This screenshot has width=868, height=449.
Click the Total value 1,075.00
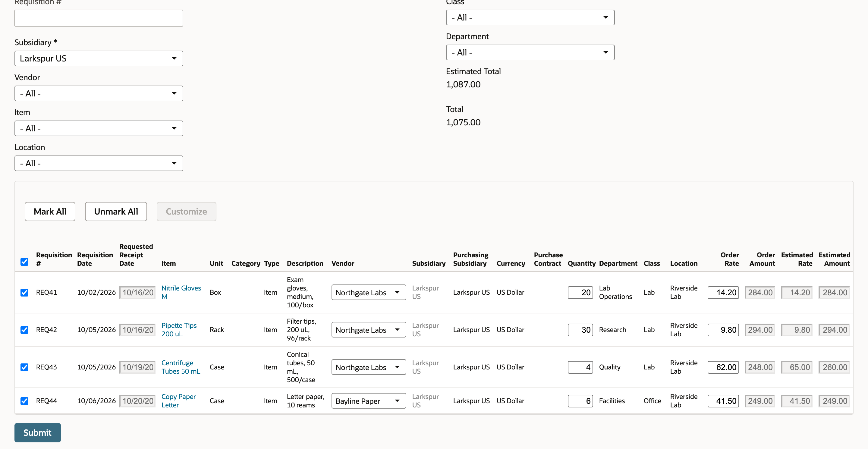(463, 123)
